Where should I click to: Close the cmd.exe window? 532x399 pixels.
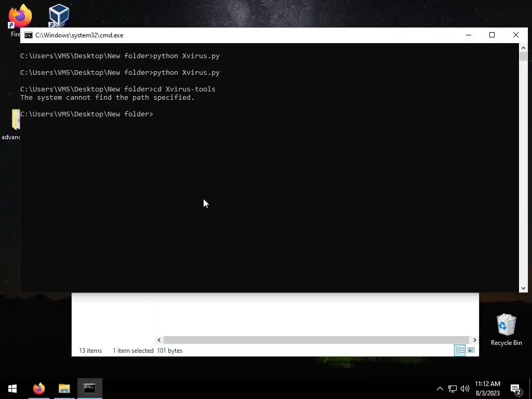(516, 35)
